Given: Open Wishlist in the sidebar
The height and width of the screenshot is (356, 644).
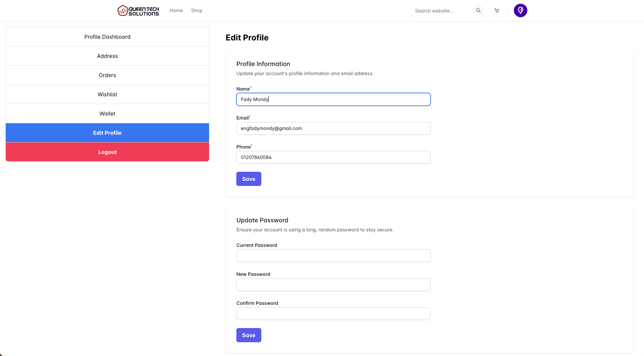Looking at the screenshot, I should [107, 94].
